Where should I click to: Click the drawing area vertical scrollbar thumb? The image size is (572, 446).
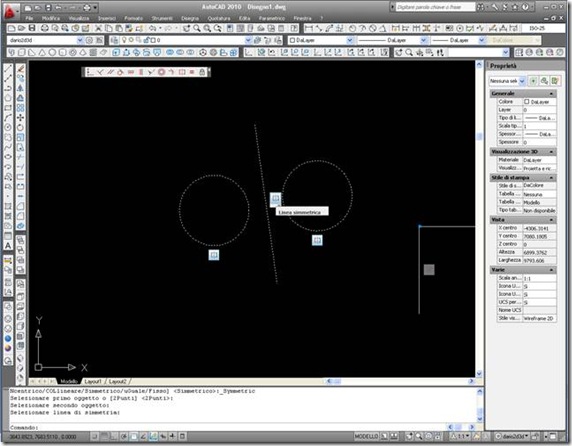click(479, 136)
